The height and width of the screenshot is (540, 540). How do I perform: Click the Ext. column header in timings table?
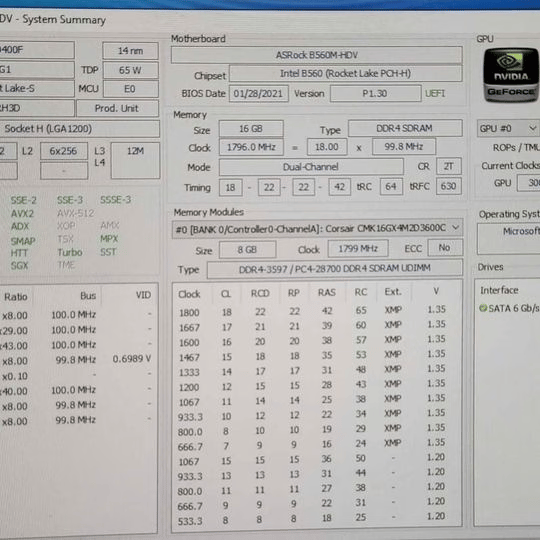(x=393, y=292)
